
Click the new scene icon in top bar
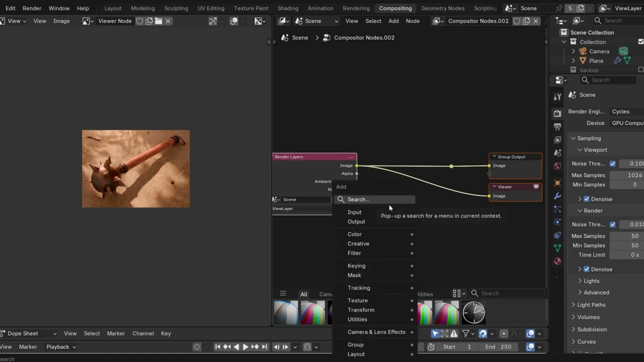pyautogui.click(x=581, y=9)
